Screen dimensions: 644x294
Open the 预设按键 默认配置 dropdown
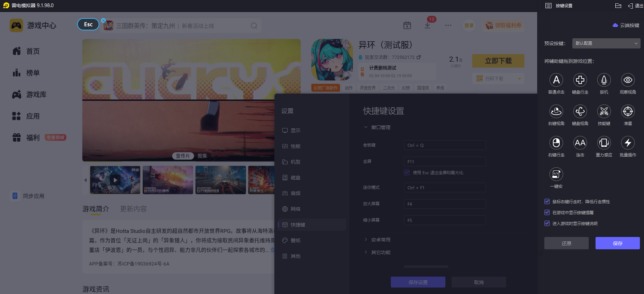(606, 43)
